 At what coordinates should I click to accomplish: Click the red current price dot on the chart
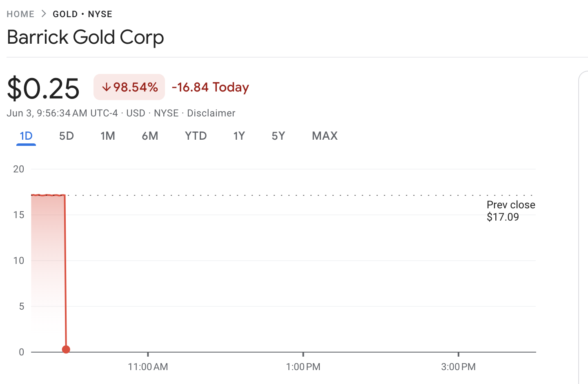tap(66, 349)
